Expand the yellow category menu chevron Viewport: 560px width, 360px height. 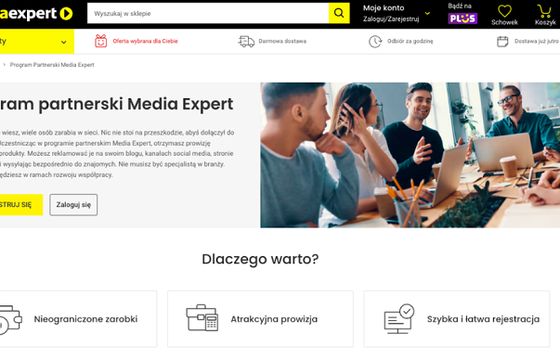[x=64, y=42]
